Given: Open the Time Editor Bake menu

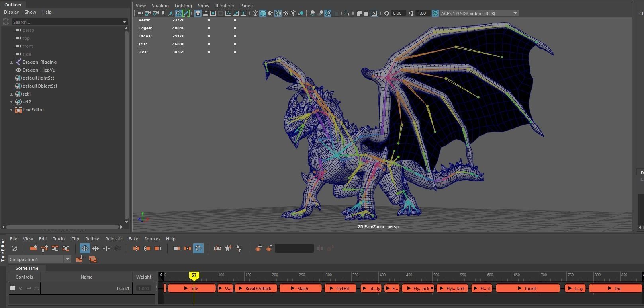Looking at the screenshot, I should tap(133, 239).
